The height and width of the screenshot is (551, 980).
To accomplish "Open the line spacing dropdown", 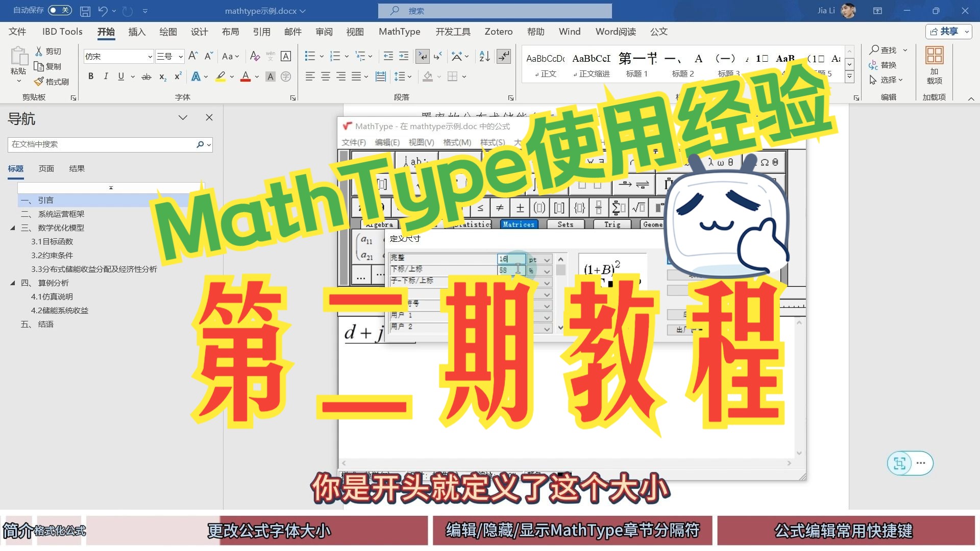I will coord(403,77).
